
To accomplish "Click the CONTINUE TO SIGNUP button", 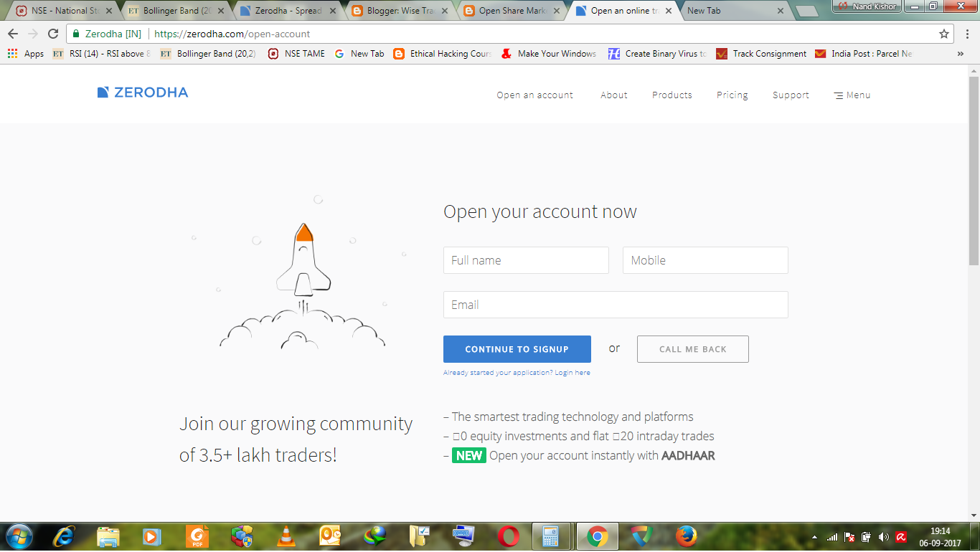I will 517,349.
